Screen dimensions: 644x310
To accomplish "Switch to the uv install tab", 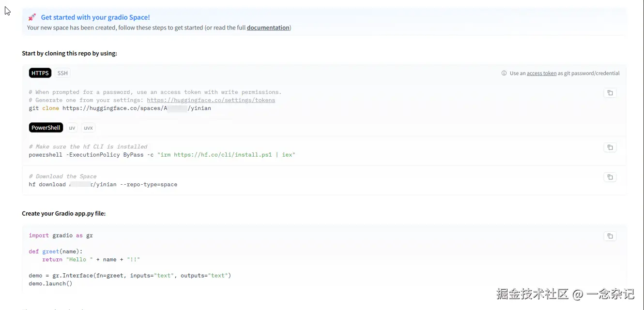I will coord(72,128).
